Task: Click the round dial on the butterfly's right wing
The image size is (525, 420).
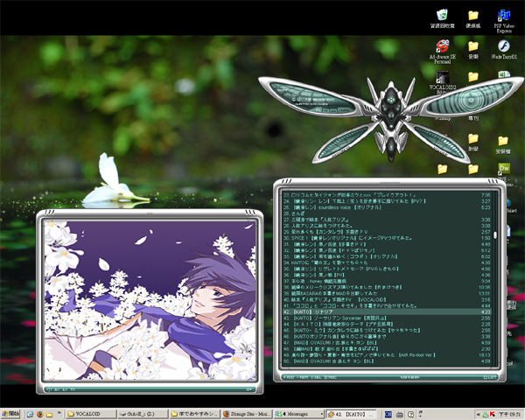Action: (472, 100)
